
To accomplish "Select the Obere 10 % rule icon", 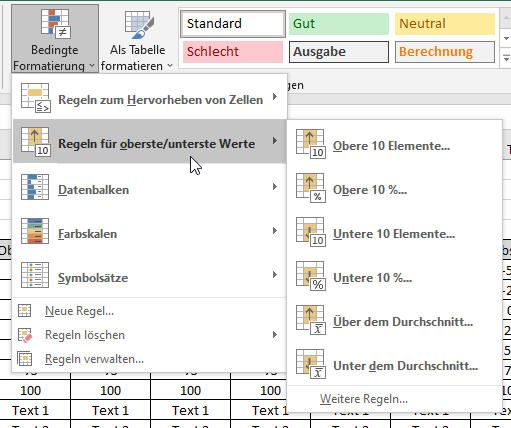I will click(x=311, y=188).
